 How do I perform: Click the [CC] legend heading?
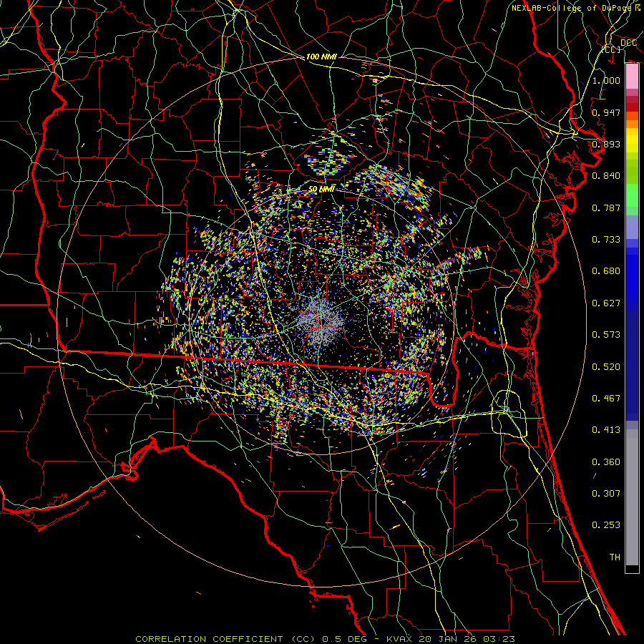click(611, 49)
